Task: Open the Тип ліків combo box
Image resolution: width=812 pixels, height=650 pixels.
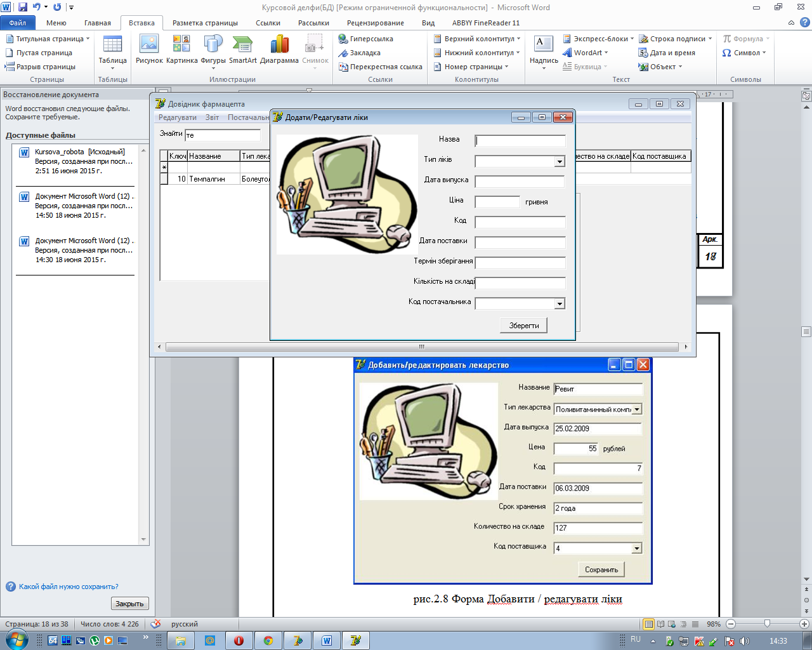Action: 560,162
